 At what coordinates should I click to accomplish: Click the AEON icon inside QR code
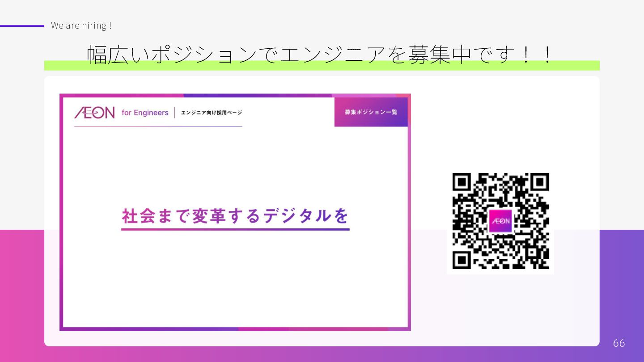click(500, 221)
